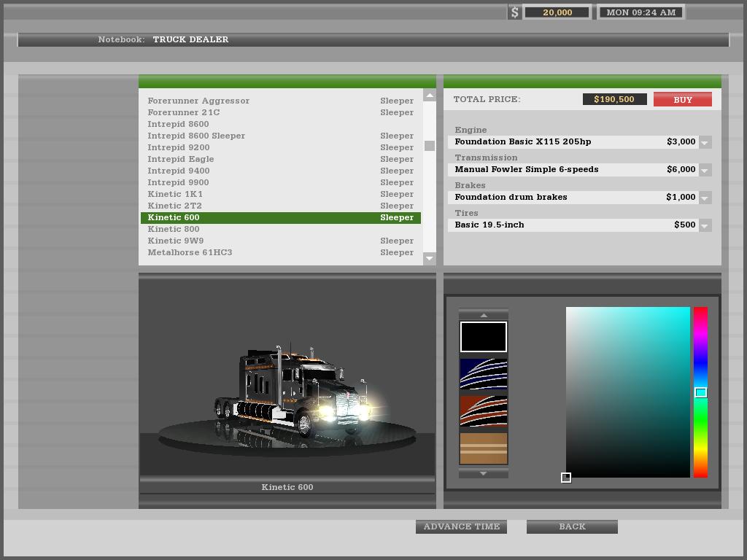Click the BACK button
The height and width of the screenshot is (560, 747).
click(x=572, y=526)
